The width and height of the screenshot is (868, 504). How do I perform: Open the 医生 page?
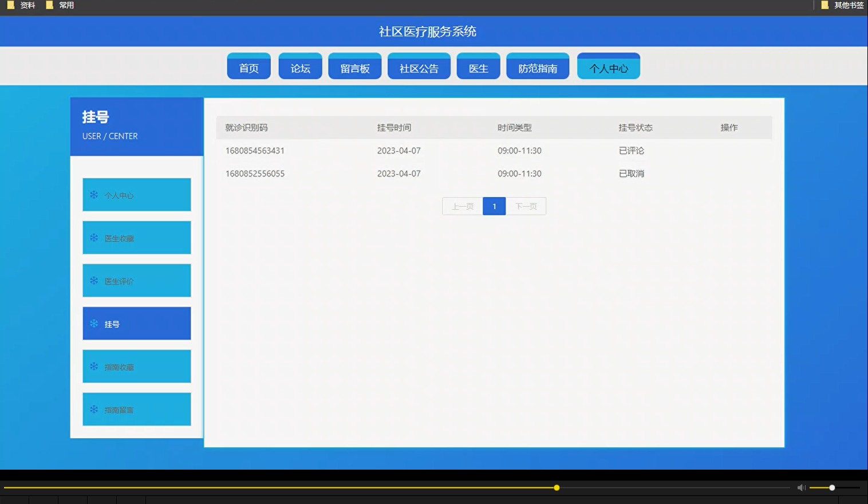(478, 66)
